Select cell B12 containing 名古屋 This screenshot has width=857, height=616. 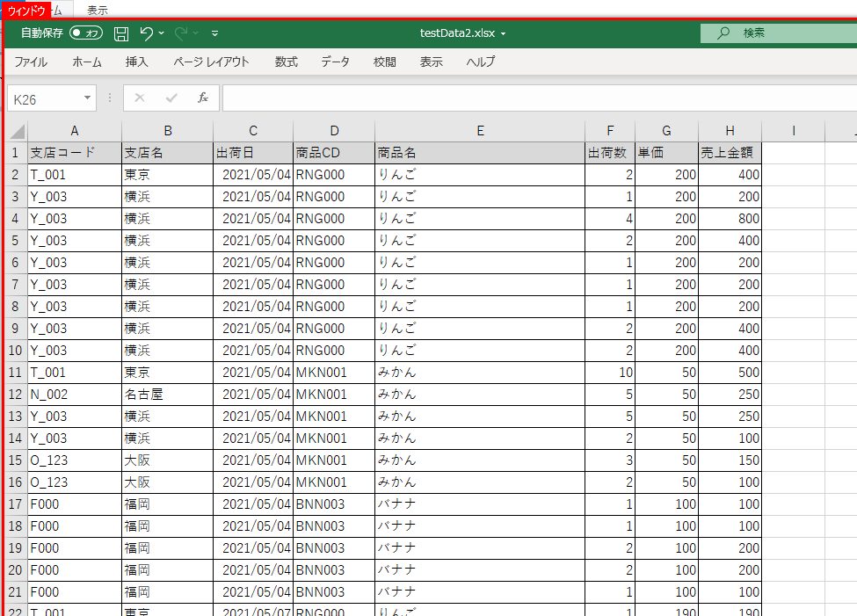coord(167,395)
